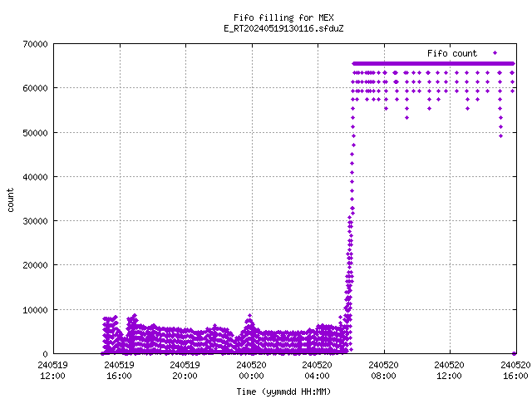532x399 pixels.
Task: Click the '240519 20:00' x-axis label
Action: 185,371
